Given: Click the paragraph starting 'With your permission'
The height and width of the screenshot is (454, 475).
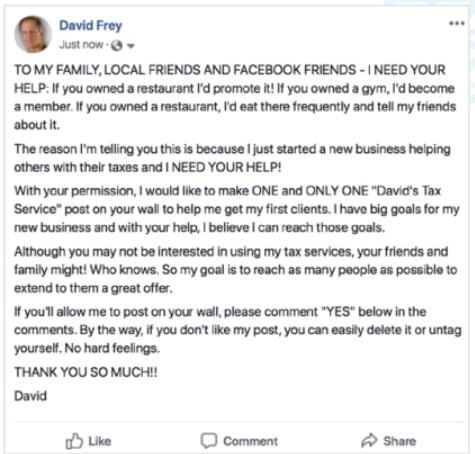Looking at the screenshot, I should tap(237, 209).
